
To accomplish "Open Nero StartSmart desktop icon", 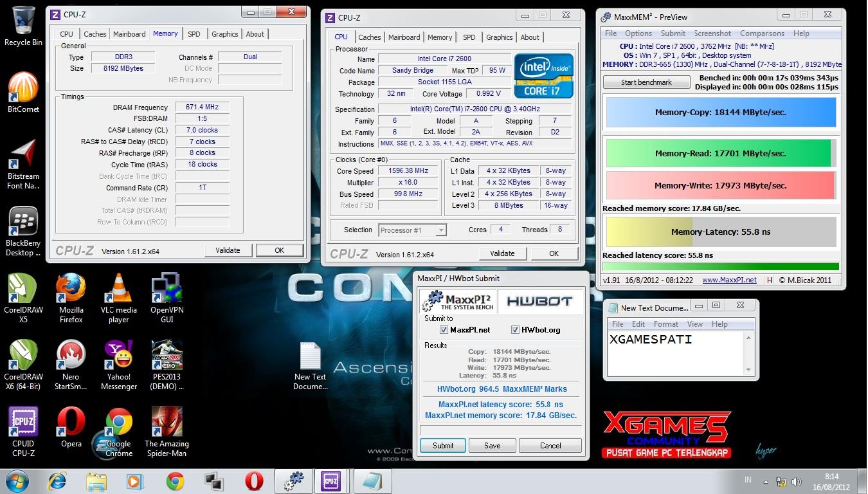I will pos(71,365).
